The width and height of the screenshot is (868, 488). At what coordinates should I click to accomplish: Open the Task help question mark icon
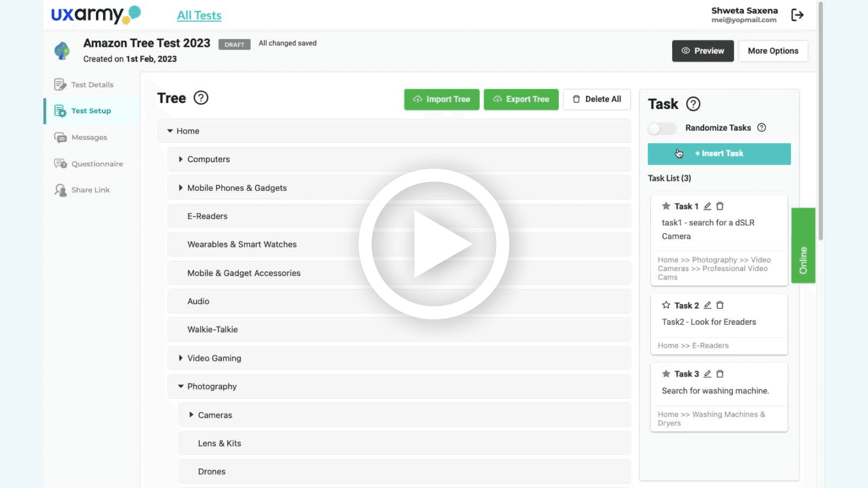[693, 104]
